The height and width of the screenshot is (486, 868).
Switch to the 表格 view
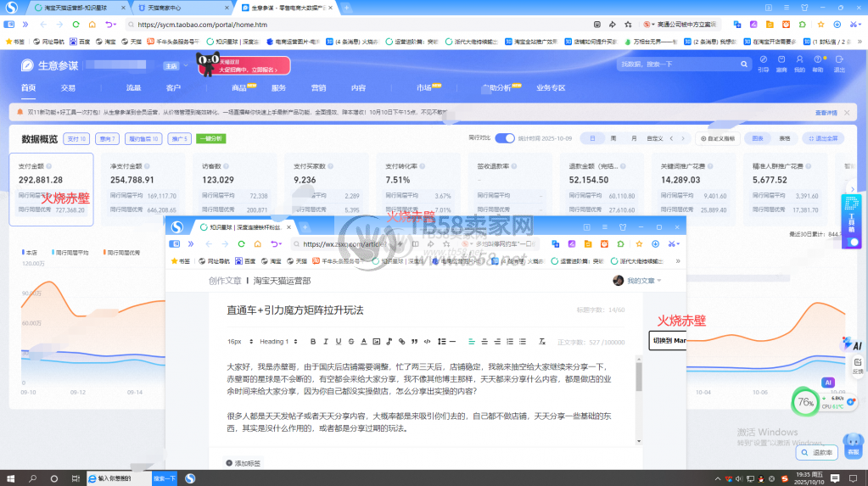point(784,138)
